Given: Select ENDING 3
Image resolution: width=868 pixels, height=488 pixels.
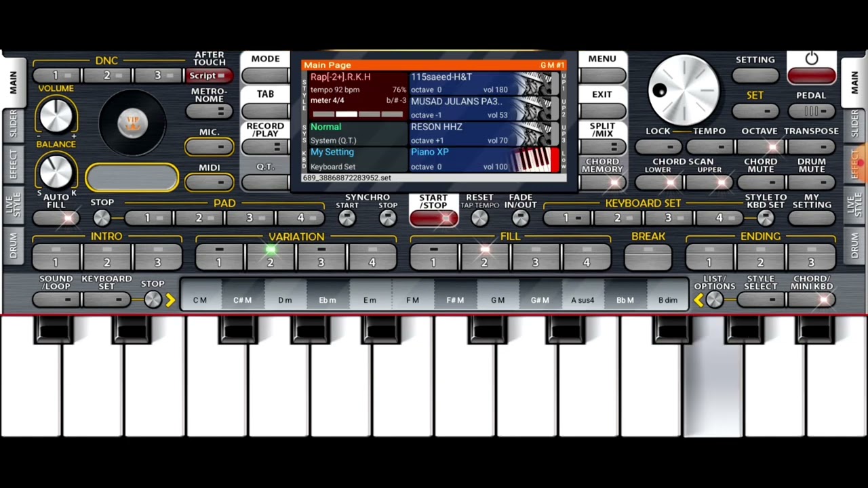Looking at the screenshot, I should pos(811,257).
